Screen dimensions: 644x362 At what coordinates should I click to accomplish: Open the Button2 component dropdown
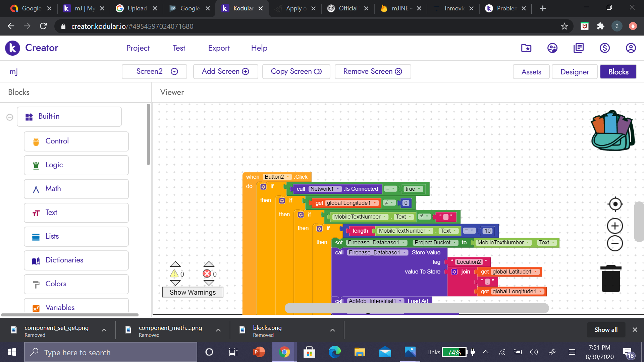pyautogui.click(x=277, y=177)
